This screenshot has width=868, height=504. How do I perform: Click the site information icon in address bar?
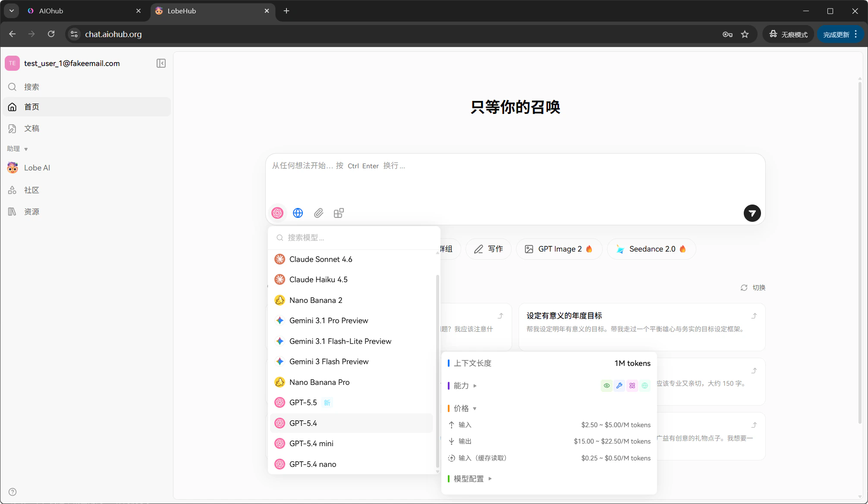point(74,34)
